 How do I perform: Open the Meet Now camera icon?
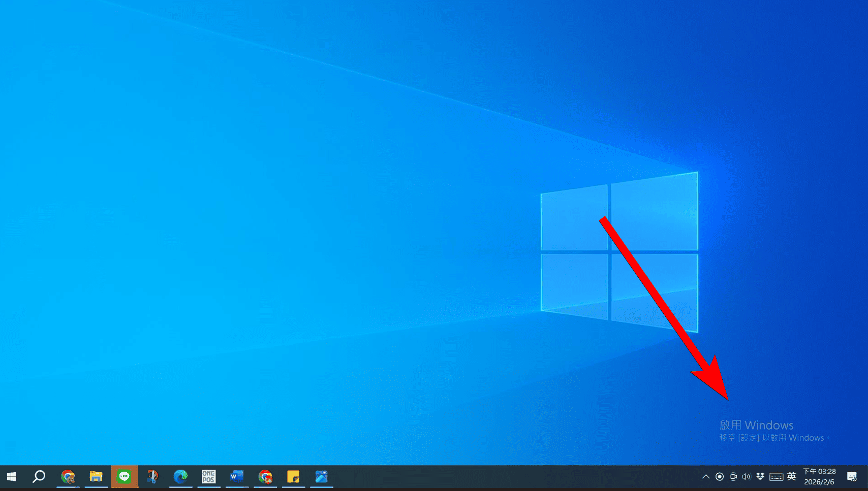click(x=733, y=477)
